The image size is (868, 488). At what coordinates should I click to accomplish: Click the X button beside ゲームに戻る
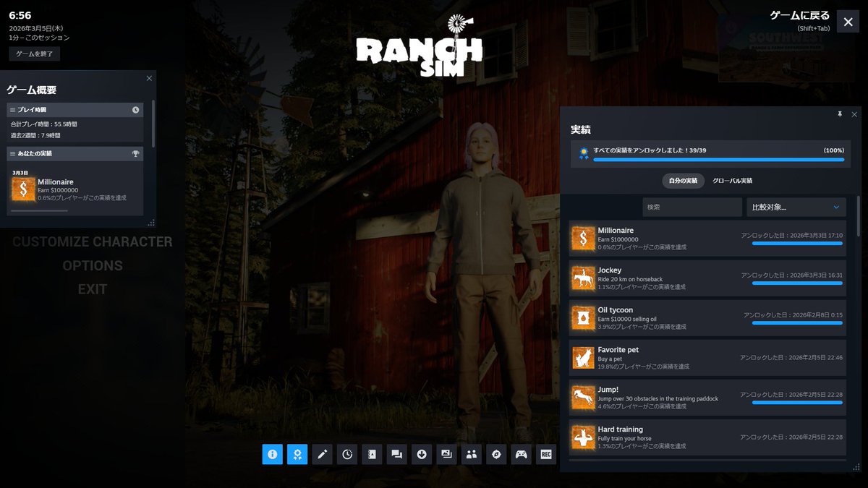848,22
